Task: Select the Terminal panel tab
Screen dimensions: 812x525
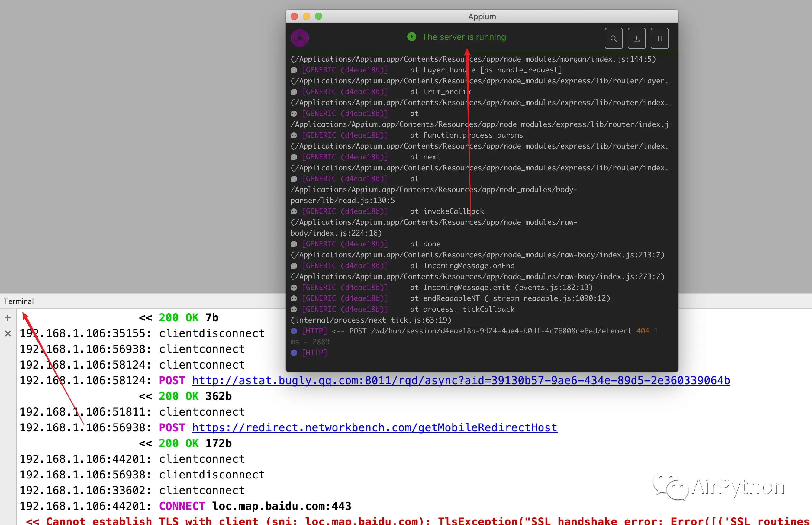Action: (x=19, y=301)
